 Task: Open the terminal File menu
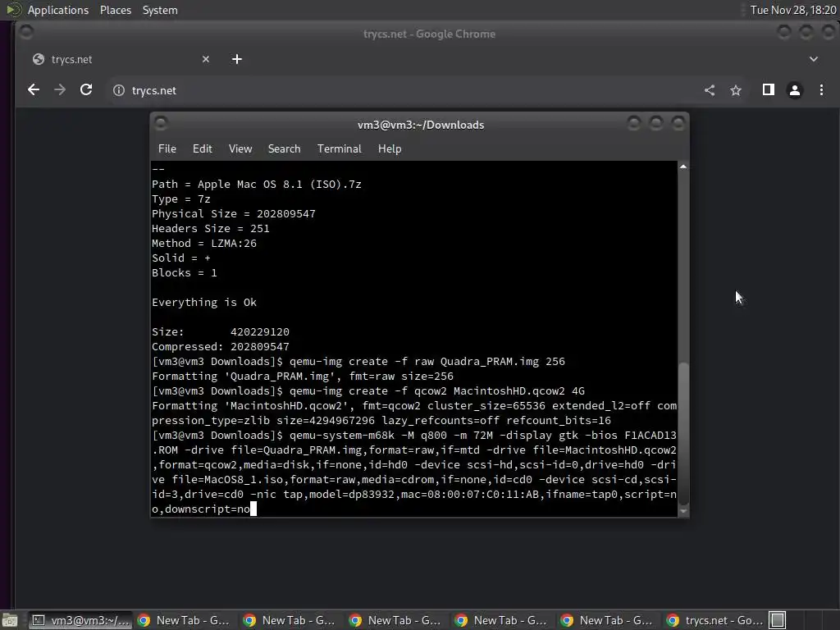(x=167, y=149)
